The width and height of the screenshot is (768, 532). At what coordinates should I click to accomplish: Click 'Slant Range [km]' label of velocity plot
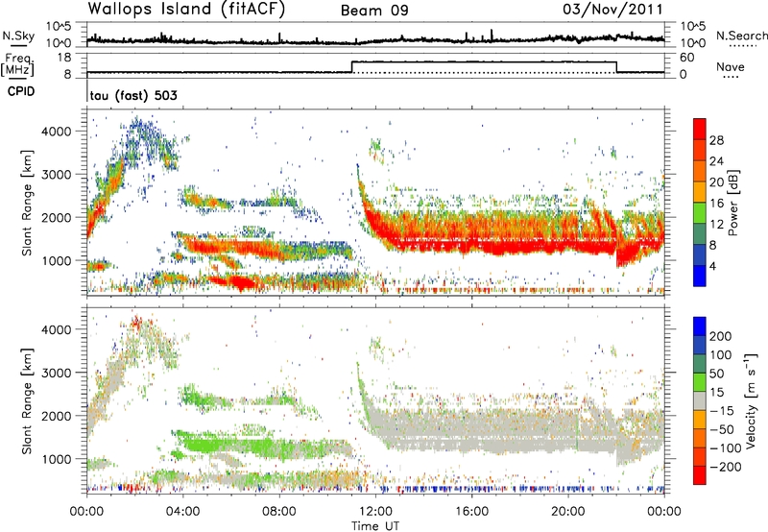pyautogui.click(x=27, y=400)
